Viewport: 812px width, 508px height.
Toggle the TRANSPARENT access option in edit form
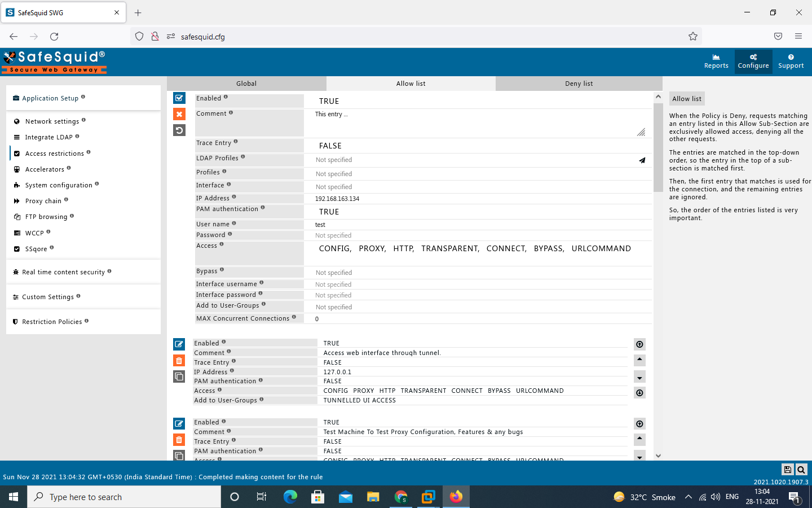450,248
